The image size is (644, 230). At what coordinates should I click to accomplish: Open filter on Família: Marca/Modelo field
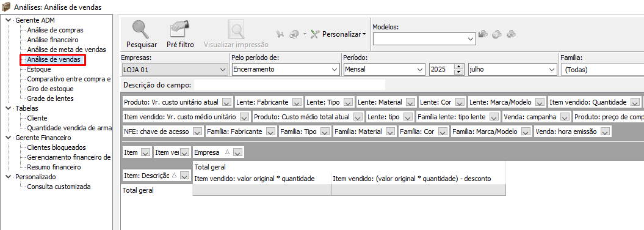pyautogui.click(x=526, y=132)
